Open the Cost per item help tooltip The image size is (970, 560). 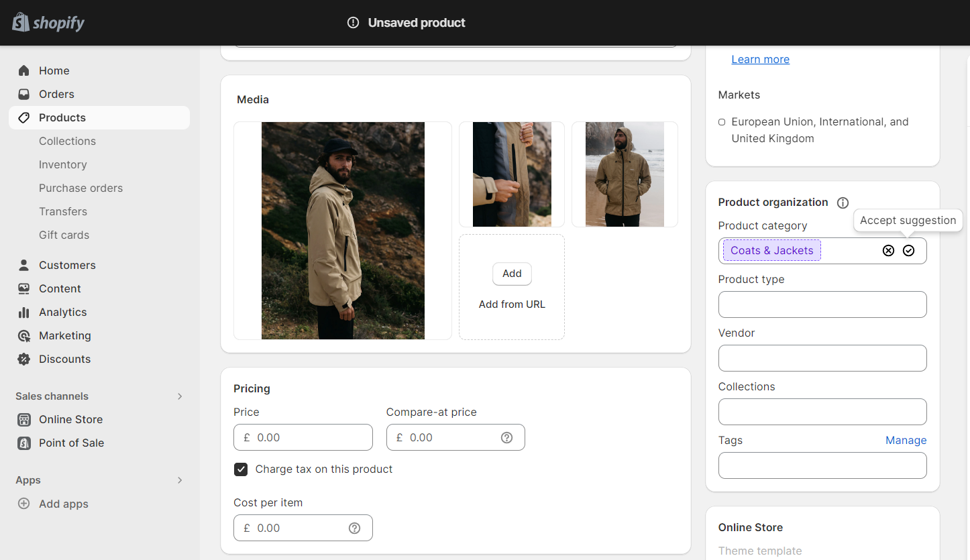click(354, 528)
